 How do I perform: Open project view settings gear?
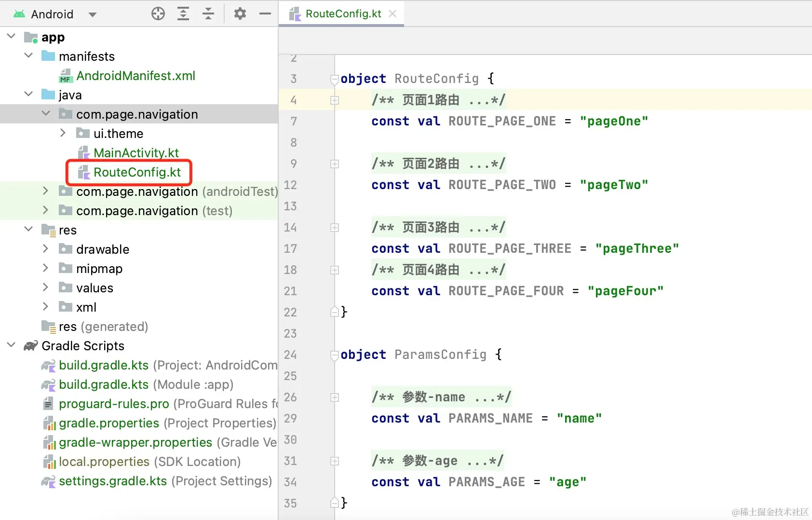[240, 14]
